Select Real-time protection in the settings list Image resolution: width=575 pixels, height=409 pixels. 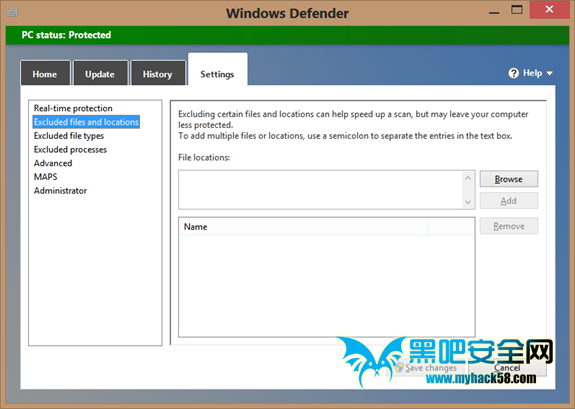click(x=73, y=108)
